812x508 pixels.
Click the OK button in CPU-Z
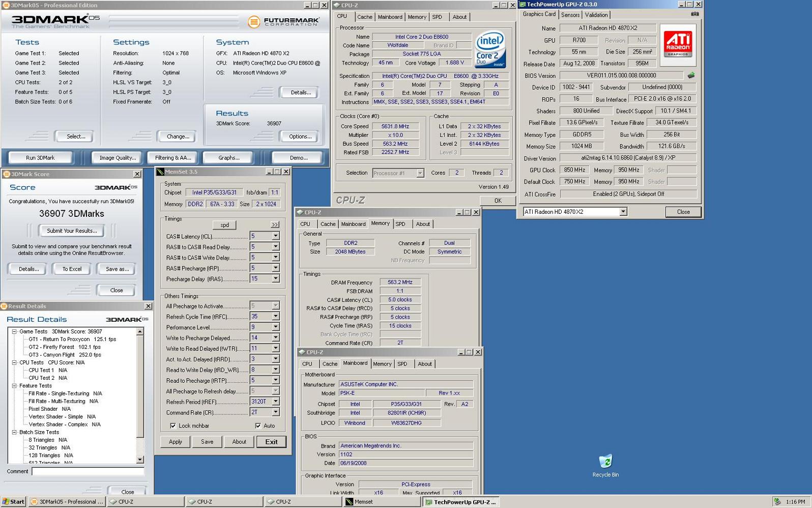pyautogui.click(x=498, y=201)
